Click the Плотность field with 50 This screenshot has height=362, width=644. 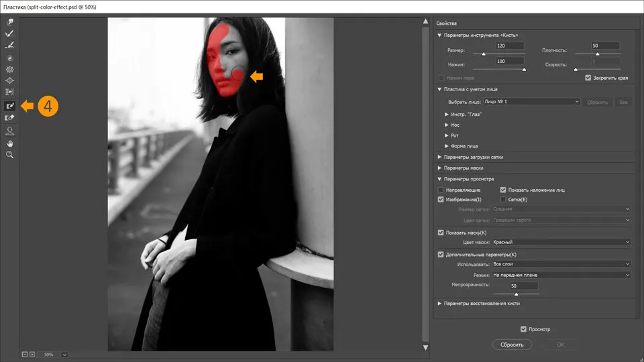605,46
